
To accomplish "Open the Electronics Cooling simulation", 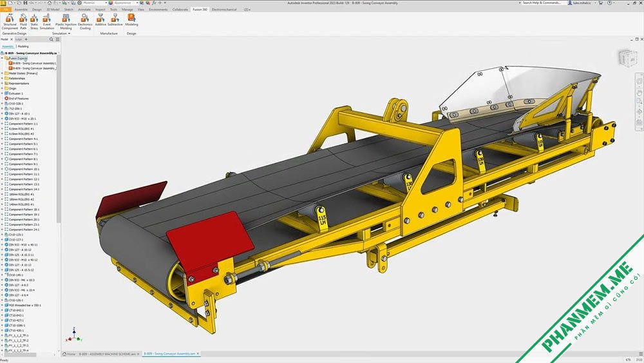I will pos(85,21).
